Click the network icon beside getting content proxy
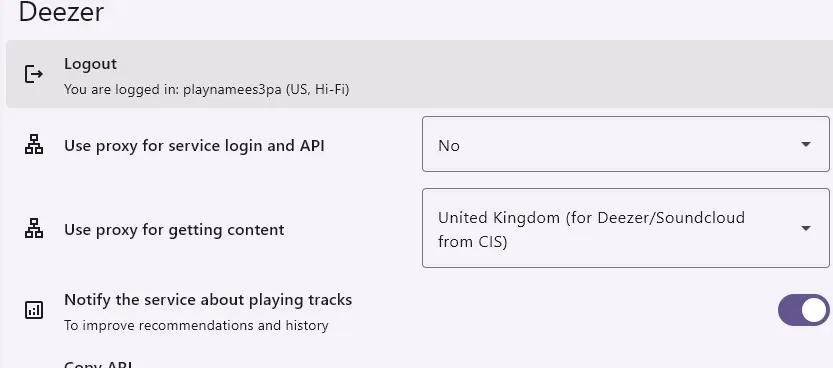The height and width of the screenshot is (368, 833). 34,228
